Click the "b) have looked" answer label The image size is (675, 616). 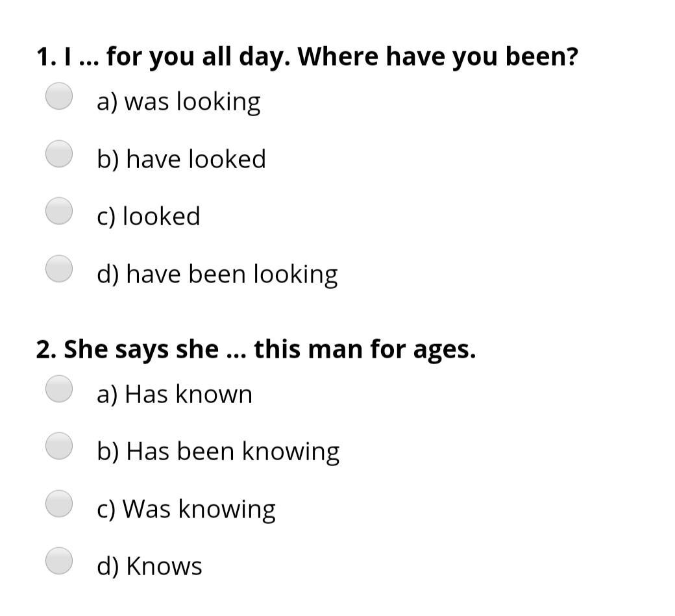pos(181,160)
